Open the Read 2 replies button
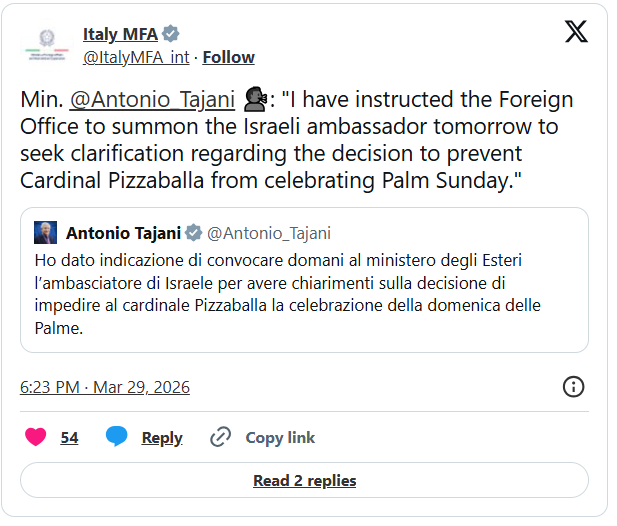The height and width of the screenshot is (526, 617). 304,481
